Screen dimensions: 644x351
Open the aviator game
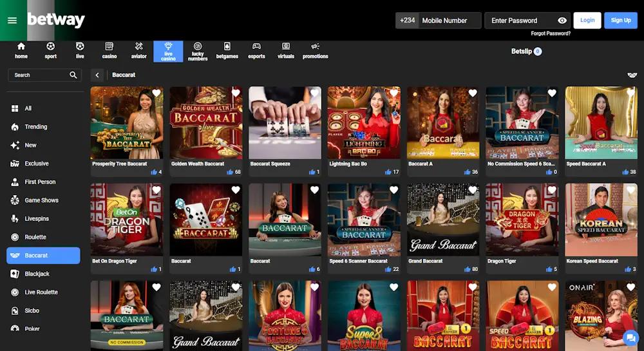(139, 51)
